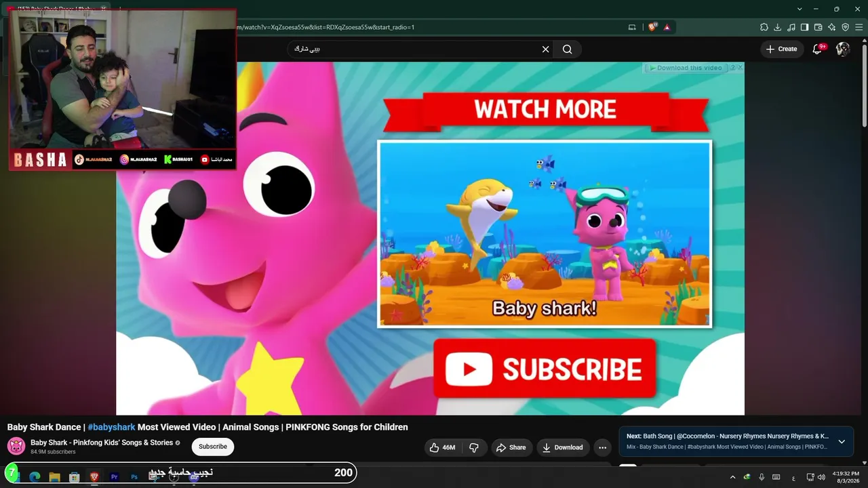Viewport: 868px width, 488px height.
Task: Click the install app icon in address bar
Action: click(x=632, y=27)
